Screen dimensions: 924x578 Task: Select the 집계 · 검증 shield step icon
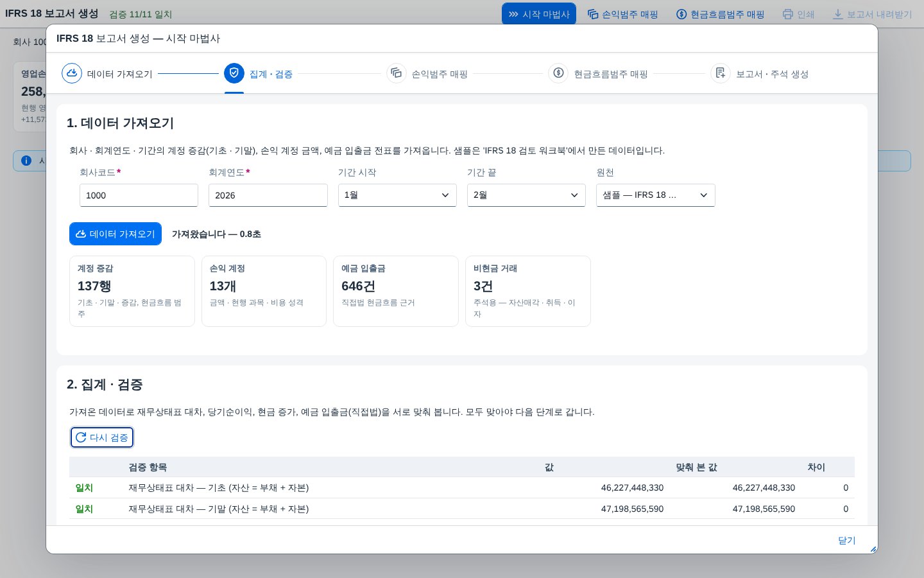pyautogui.click(x=234, y=73)
